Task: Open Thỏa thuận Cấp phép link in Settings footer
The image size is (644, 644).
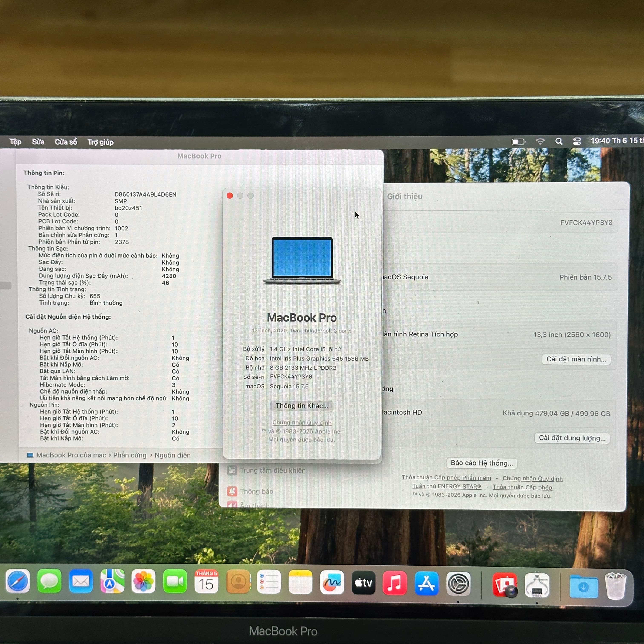Action: pos(522,487)
